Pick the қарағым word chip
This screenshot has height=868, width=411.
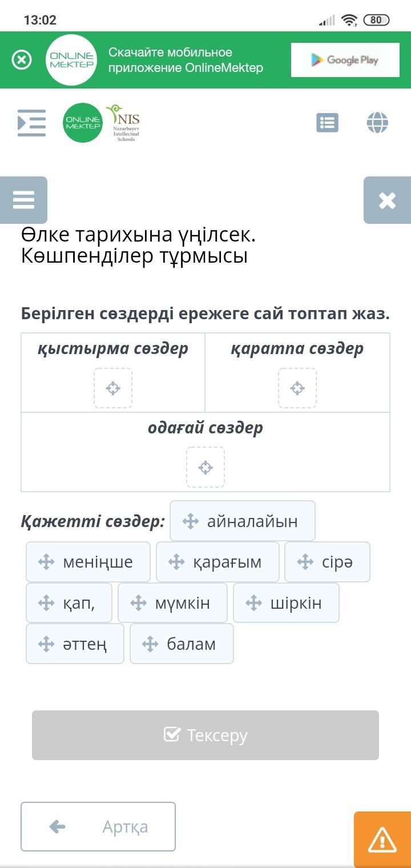tap(217, 562)
